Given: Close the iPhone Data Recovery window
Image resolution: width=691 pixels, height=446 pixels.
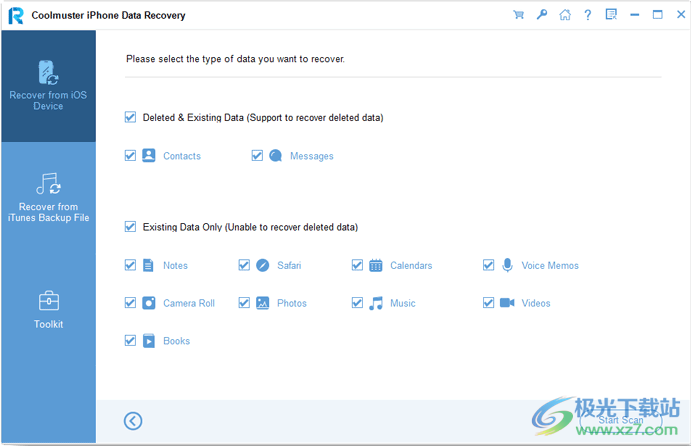Looking at the screenshot, I should (681, 15).
